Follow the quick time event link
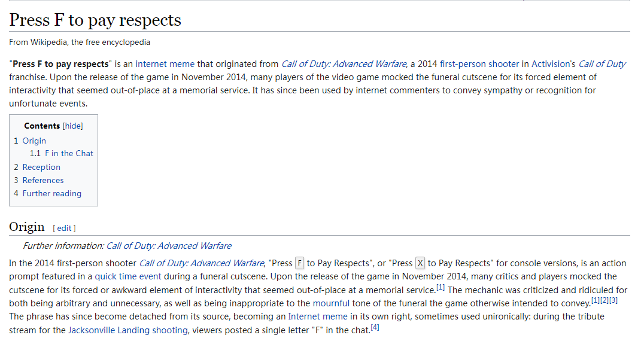 pyautogui.click(x=128, y=276)
